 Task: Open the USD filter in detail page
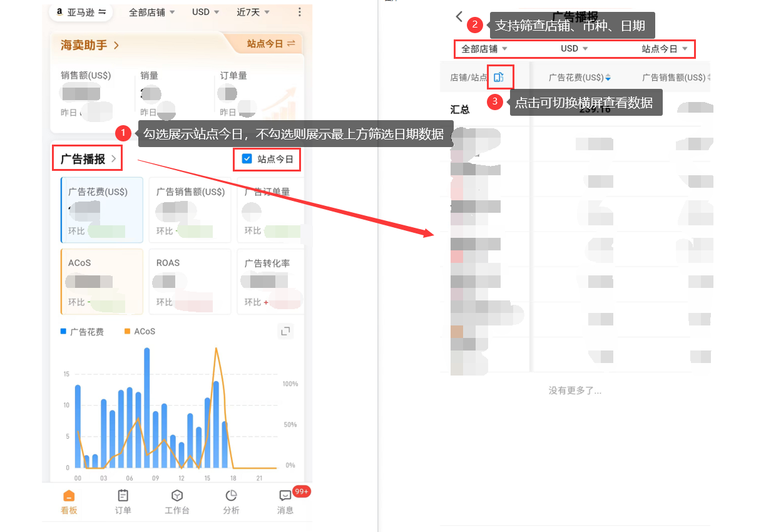coord(574,49)
